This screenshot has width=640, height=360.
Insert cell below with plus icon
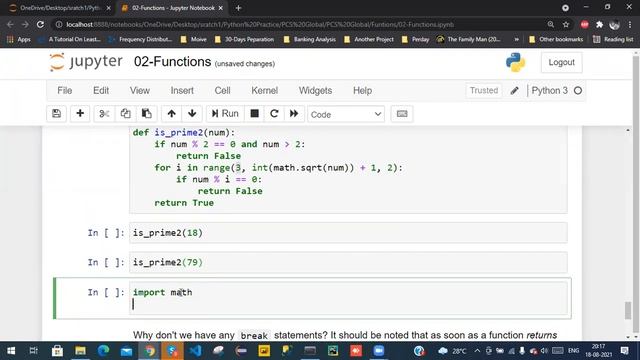tap(80, 114)
